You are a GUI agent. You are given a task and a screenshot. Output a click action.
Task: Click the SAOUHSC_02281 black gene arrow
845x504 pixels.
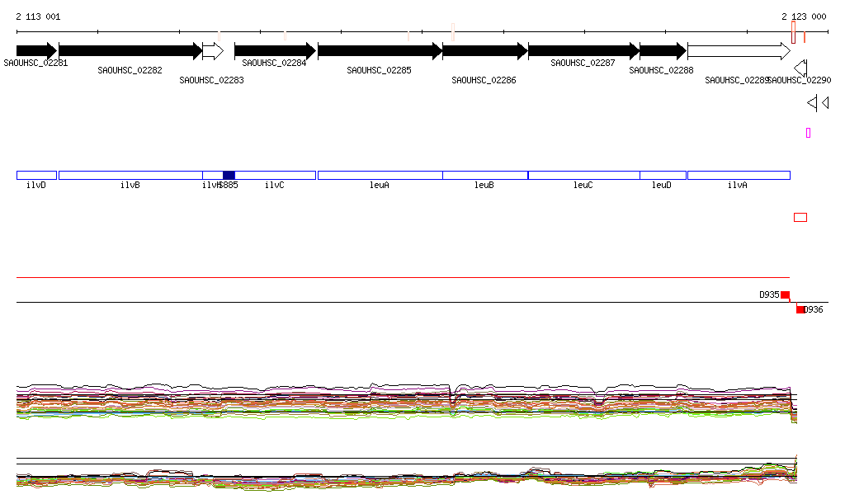tap(35, 51)
